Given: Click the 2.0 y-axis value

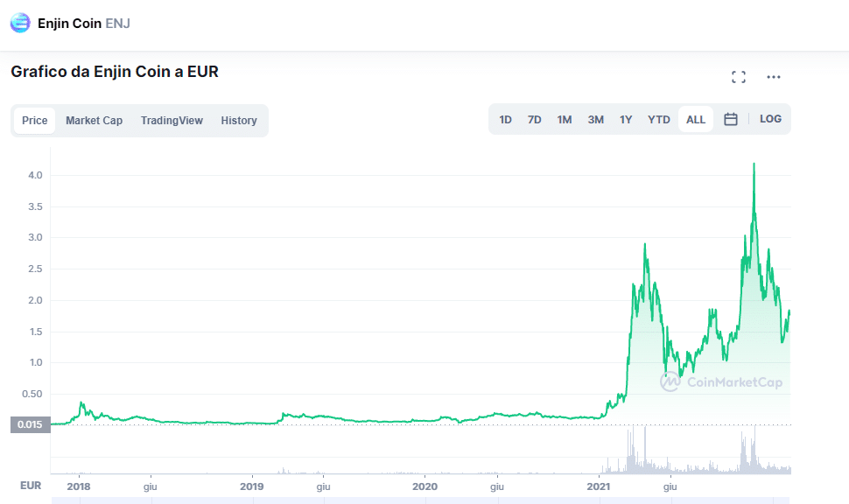Looking at the screenshot, I should (x=35, y=300).
